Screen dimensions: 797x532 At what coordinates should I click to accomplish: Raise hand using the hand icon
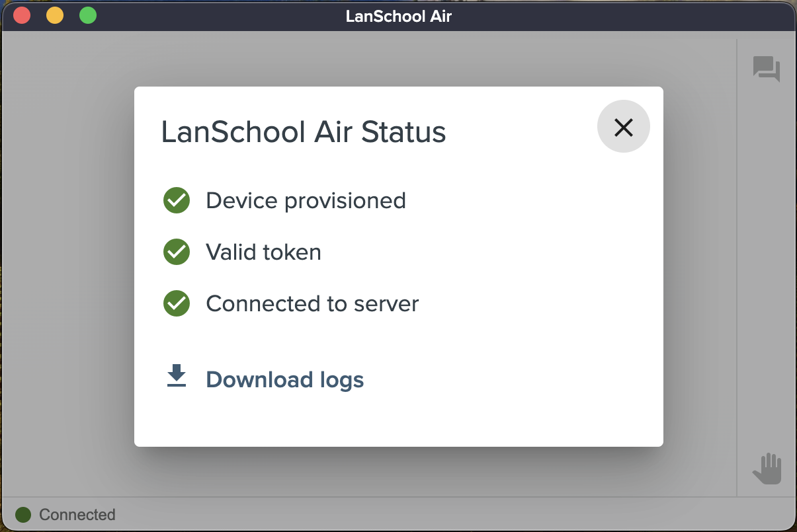[x=767, y=469]
